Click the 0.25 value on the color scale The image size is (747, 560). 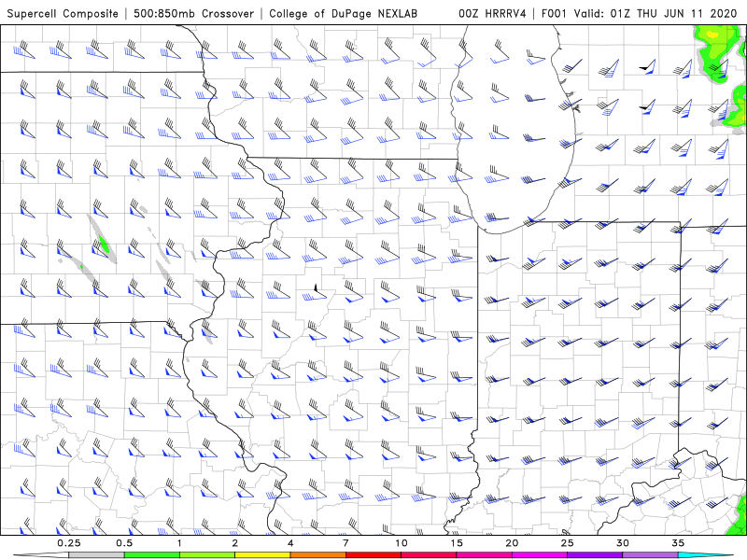tap(68, 543)
